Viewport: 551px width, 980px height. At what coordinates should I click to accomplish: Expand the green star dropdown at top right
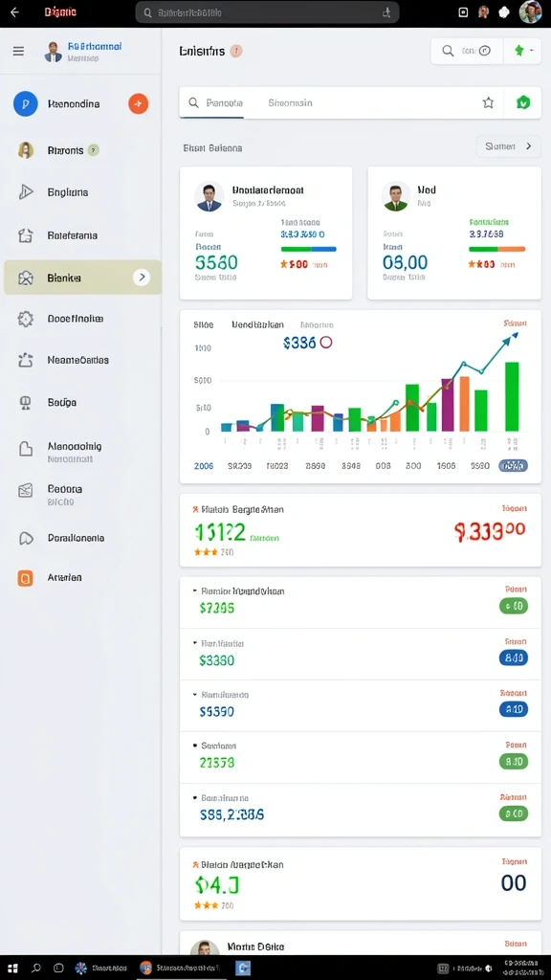(x=522, y=52)
